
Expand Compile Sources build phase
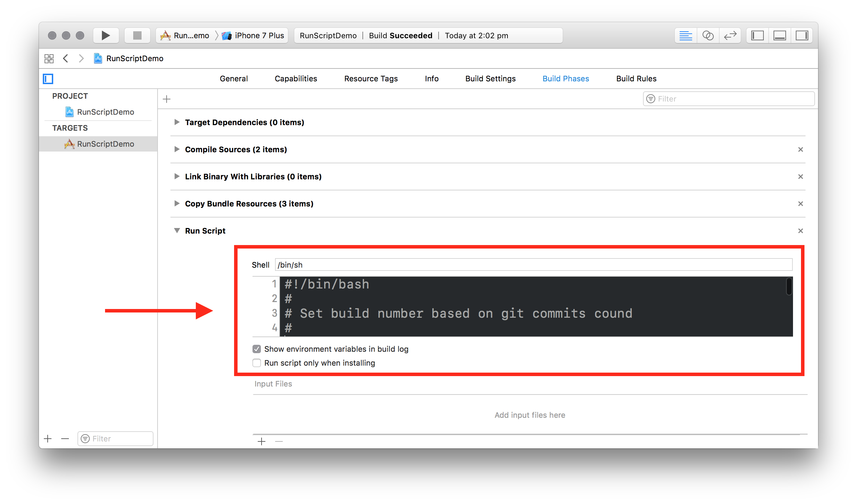coord(176,149)
